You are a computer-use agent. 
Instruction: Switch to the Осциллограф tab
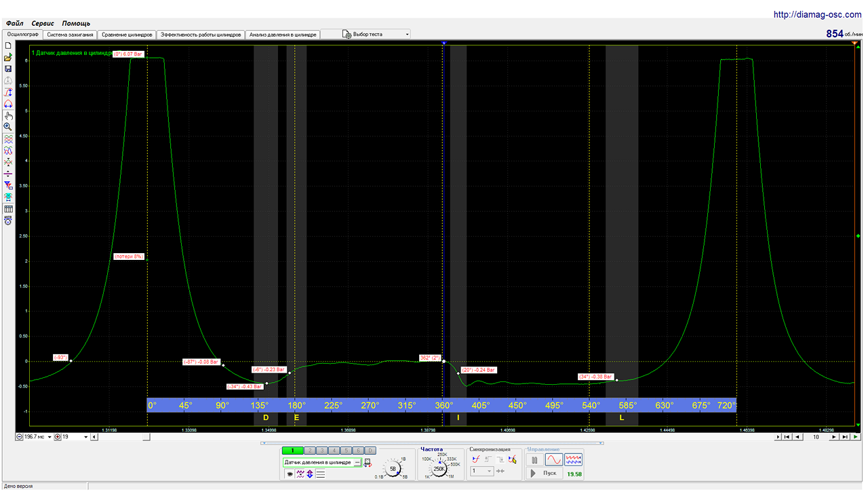(22, 34)
